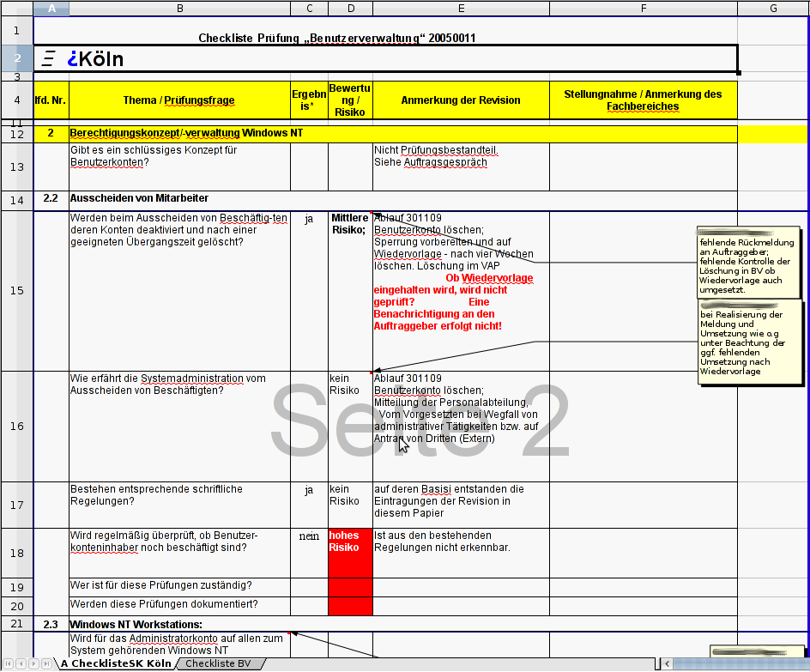Select column F header

(x=644, y=9)
